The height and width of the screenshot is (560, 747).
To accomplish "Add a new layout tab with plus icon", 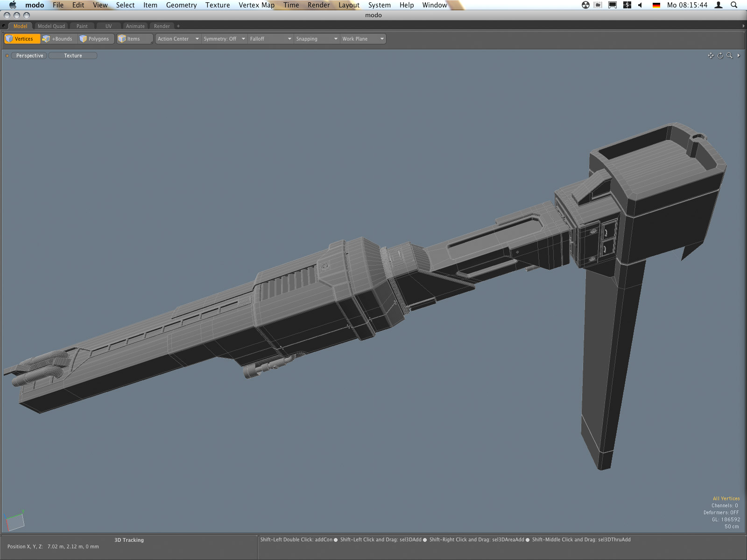I will [x=178, y=26].
